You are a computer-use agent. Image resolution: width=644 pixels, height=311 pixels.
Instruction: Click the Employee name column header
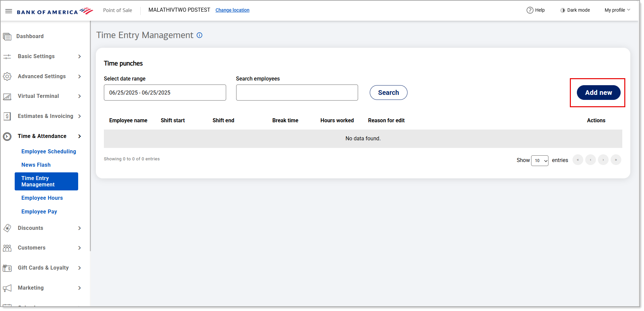128,120
